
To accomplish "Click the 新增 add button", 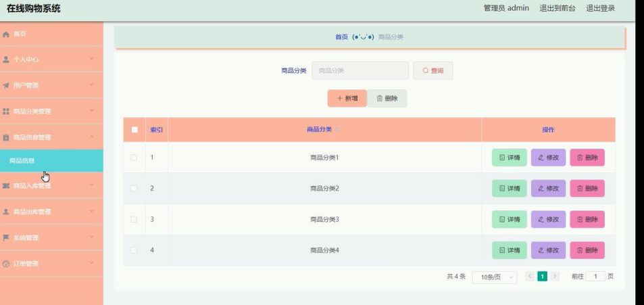I will (347, 99).
